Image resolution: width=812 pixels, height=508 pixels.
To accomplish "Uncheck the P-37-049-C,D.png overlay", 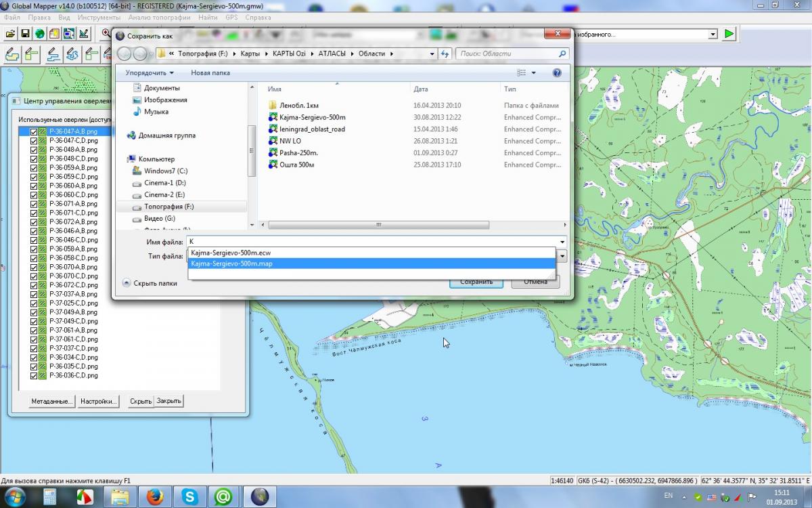I will pyautogui.click(x=34, y=321).
